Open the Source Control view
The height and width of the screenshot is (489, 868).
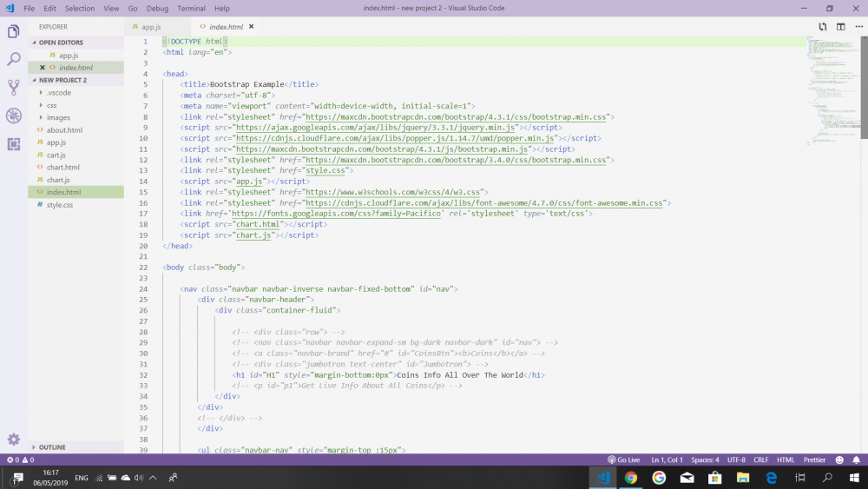click(14, 87)
